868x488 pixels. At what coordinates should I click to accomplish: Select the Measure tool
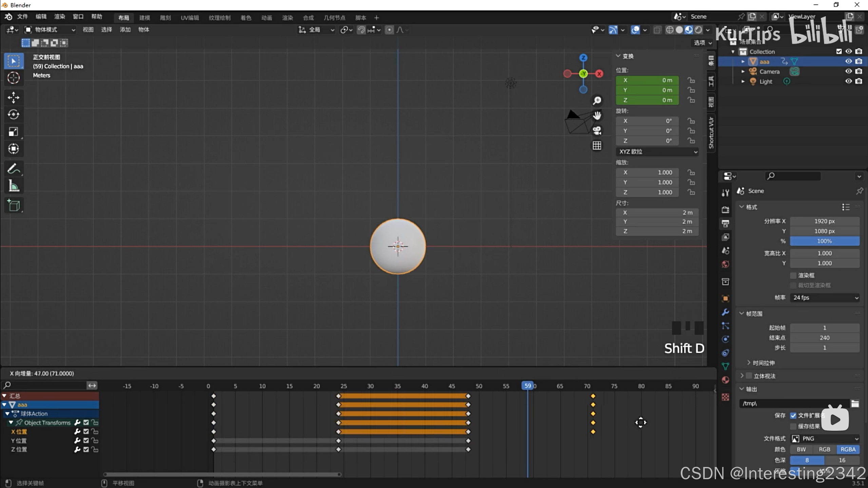[x=14, y=186]
